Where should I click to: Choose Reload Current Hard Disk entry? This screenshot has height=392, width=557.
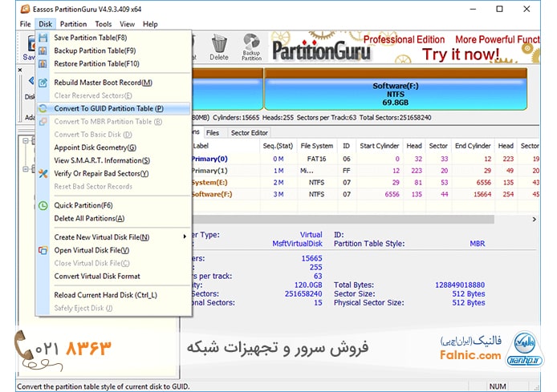pyautogui.click(x=105, y=295)
